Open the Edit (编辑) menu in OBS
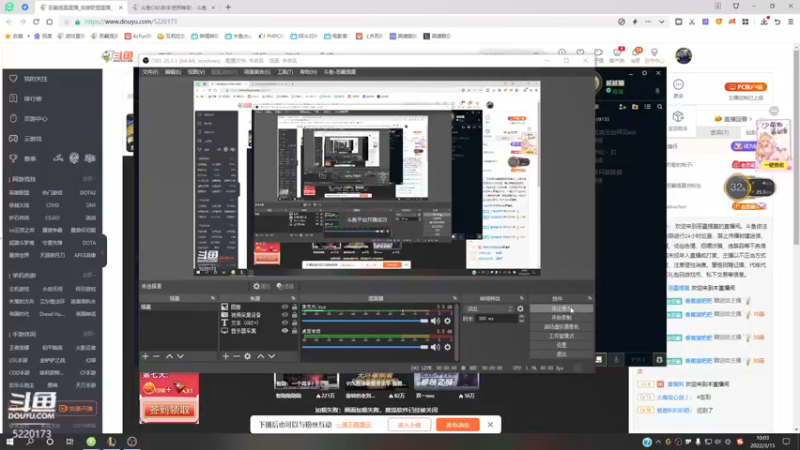The height and width of the screenshot is (450, 800). (x=172, y=72)
